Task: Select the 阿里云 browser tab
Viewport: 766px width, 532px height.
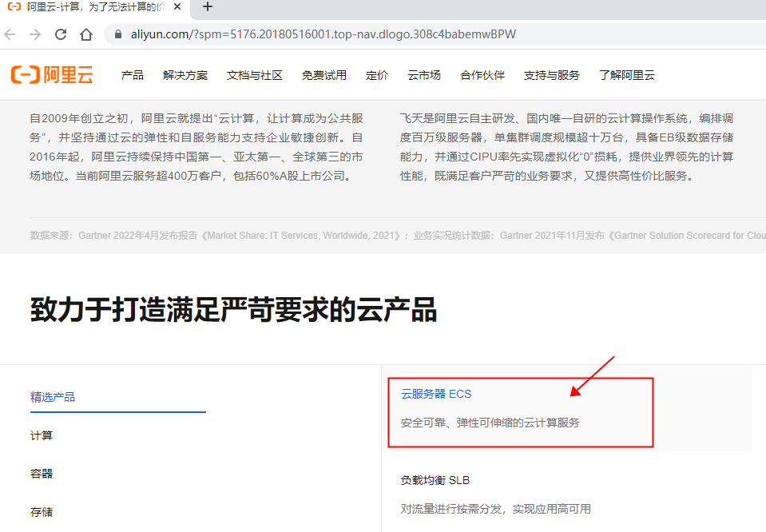Action: 95,7
